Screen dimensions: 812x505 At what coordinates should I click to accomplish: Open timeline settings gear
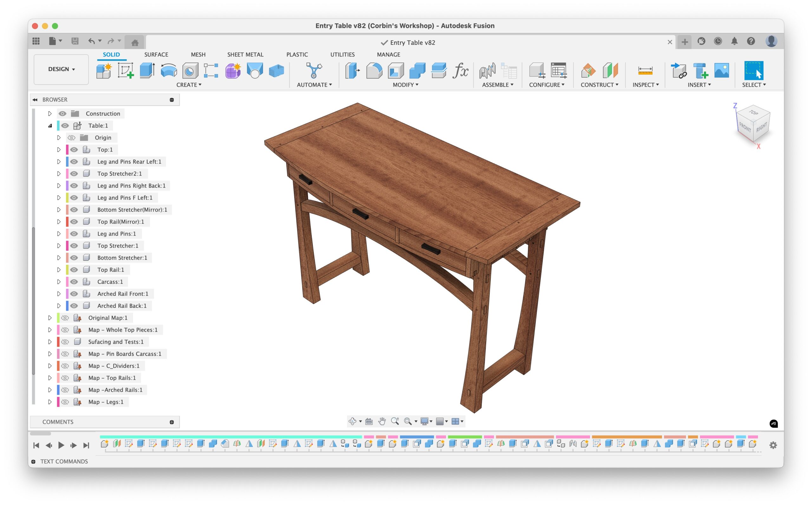(x=773, y=445)
